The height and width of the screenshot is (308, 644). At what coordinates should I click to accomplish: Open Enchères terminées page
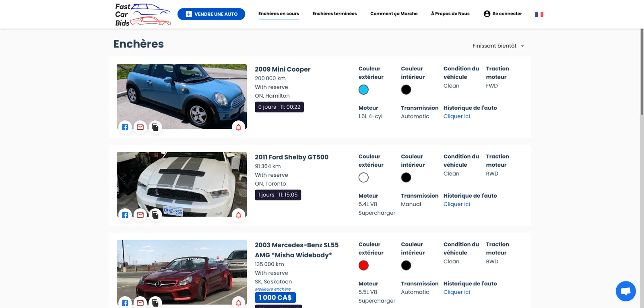334,14
